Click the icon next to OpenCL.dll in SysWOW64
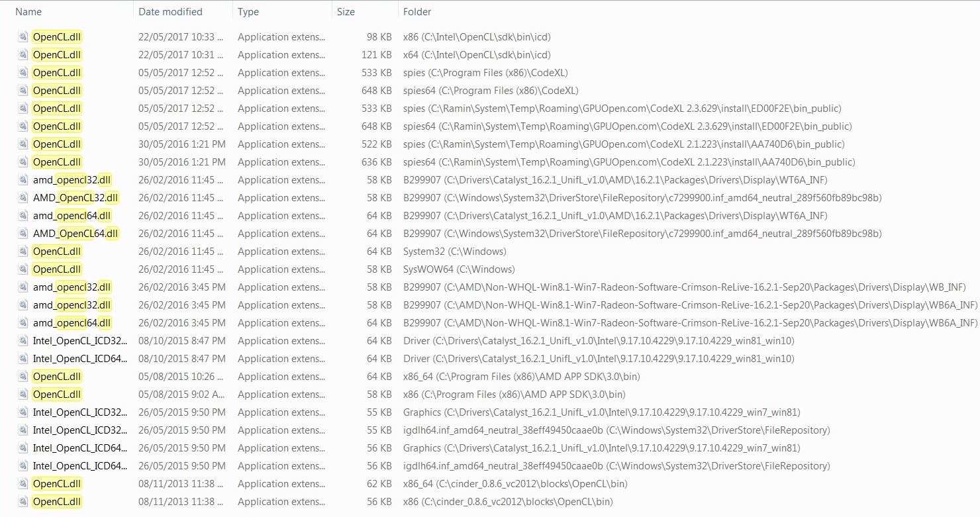Viewport: 980px width, 517px height. coord(23,269)
